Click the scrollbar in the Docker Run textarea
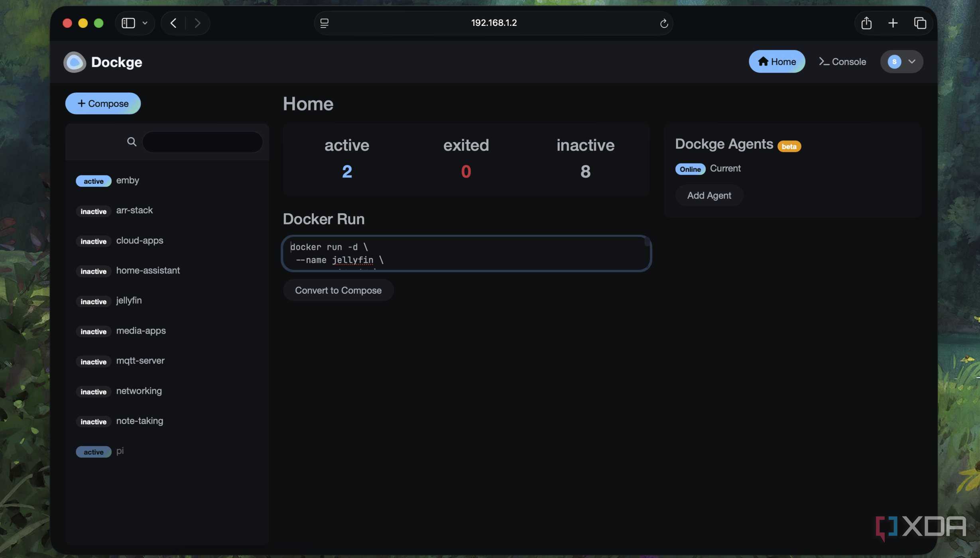The image size is (980, 558). 647,242
